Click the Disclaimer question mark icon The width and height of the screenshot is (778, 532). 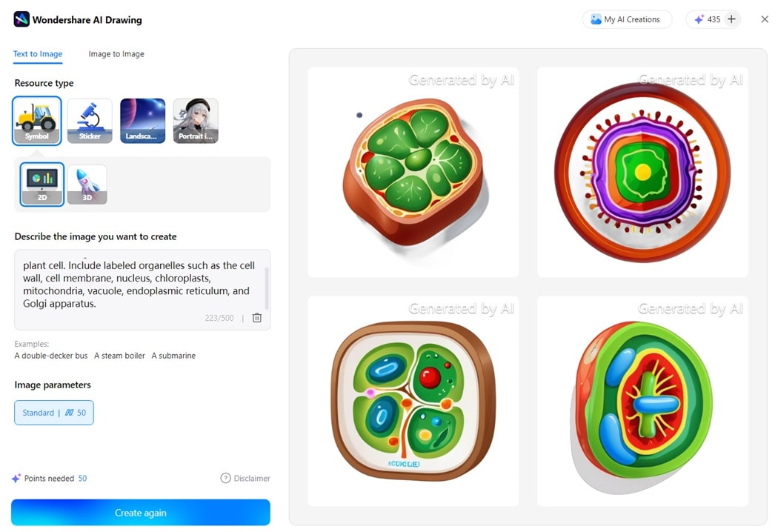click(x=225, y=479)
